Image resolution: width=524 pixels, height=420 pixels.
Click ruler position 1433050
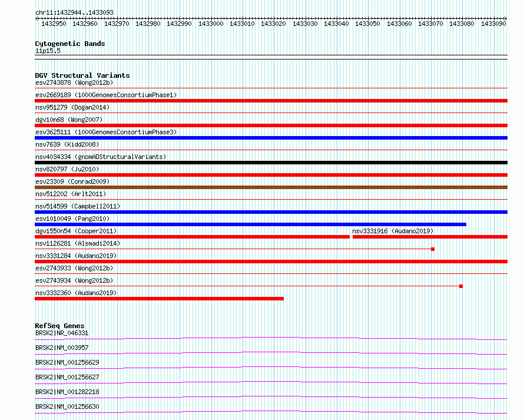coord(367,24)
